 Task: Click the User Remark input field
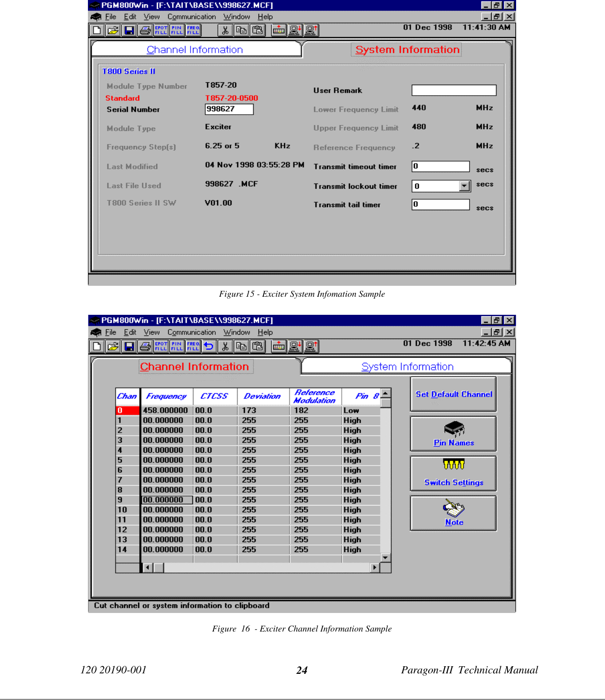click(x=454, y=90)
